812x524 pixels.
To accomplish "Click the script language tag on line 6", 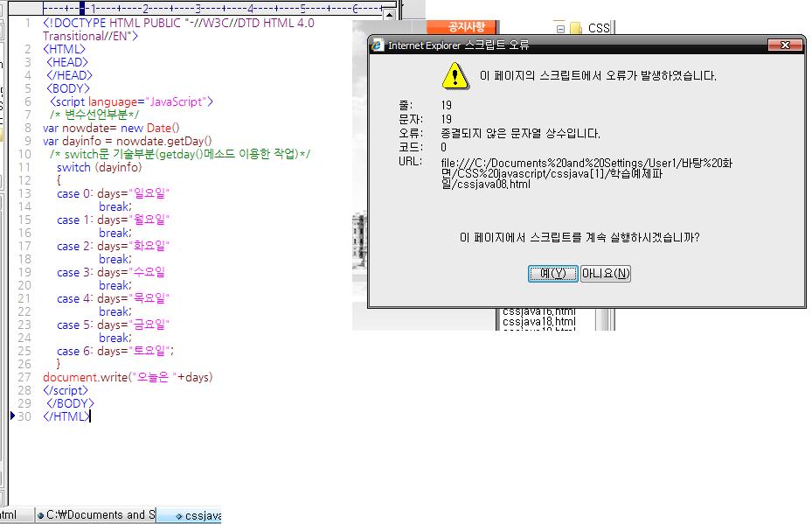I will pos(131,101).
